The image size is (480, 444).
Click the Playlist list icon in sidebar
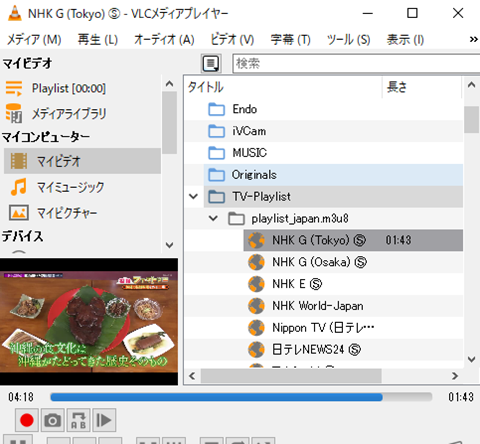(14, 88)
